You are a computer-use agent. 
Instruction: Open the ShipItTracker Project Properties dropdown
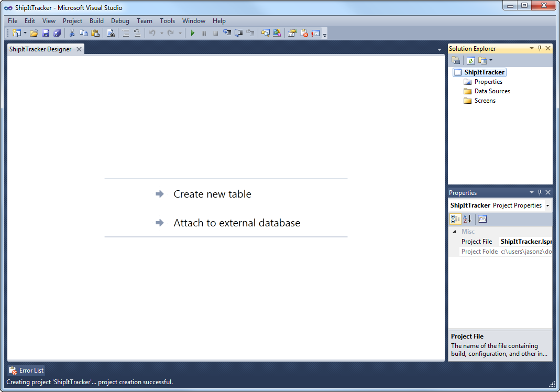point(547,205)
